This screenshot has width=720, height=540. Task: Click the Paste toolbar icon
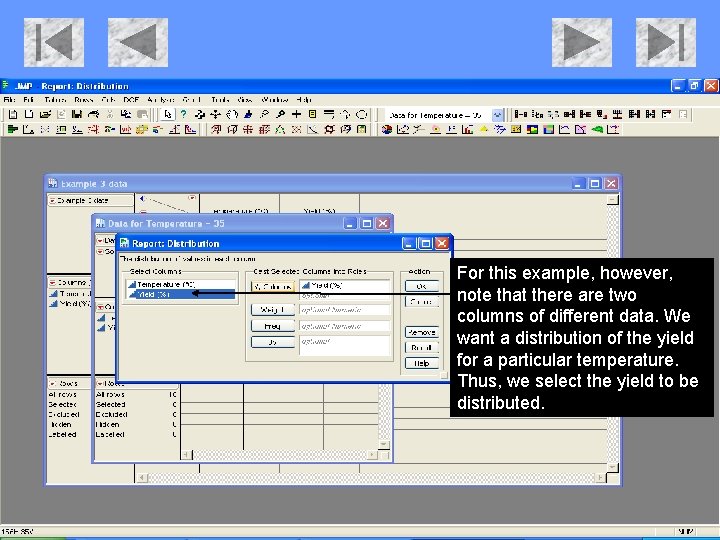(142, 114)
